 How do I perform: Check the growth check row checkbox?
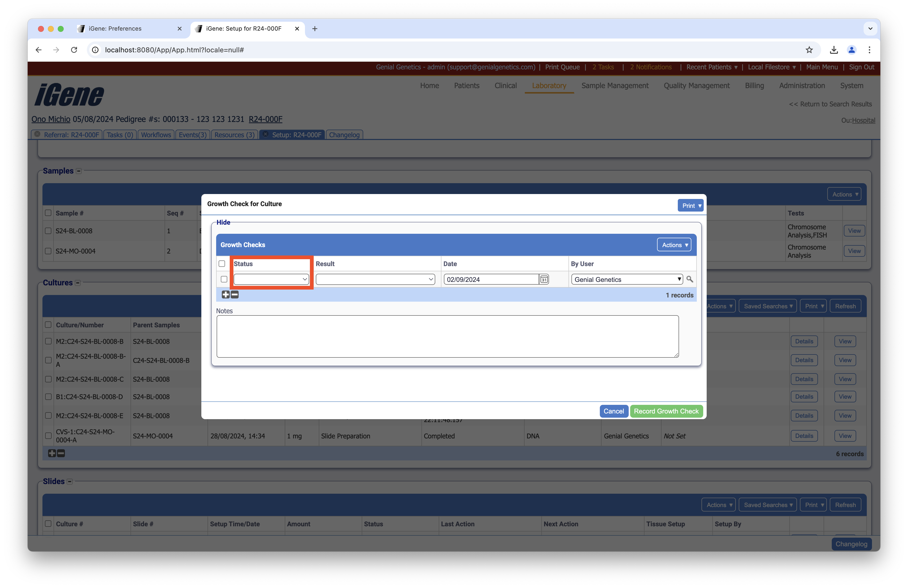click(x=224, y=279)
